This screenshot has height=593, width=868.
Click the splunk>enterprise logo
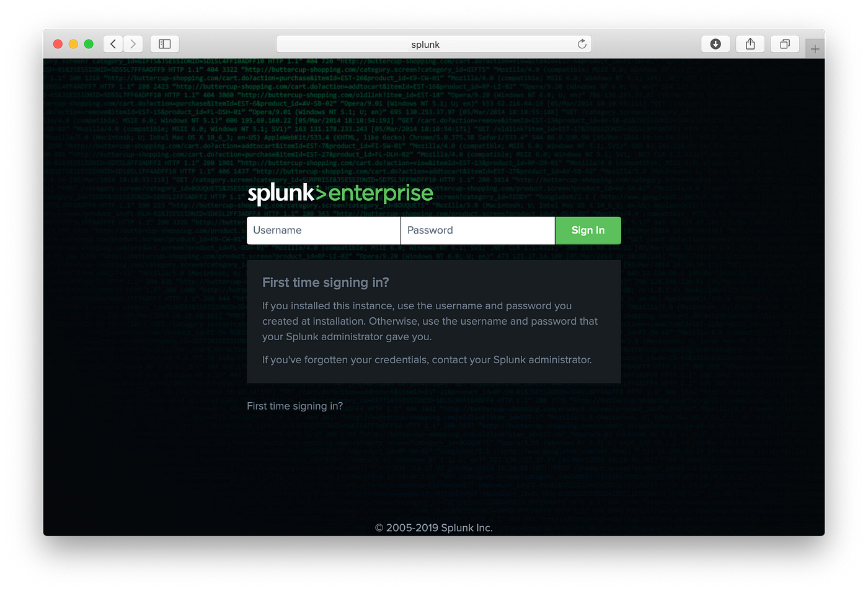tap(340, 193)
